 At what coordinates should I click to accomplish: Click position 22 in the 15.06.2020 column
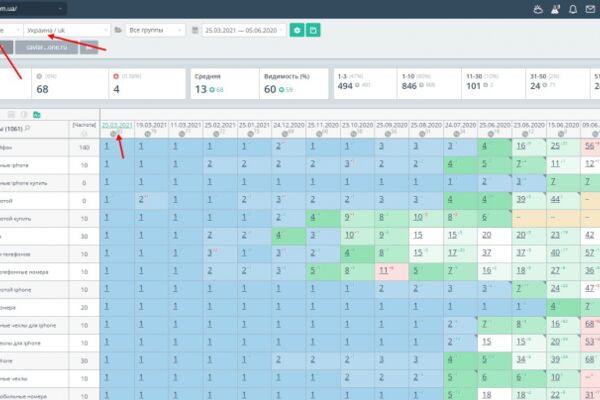555,395
